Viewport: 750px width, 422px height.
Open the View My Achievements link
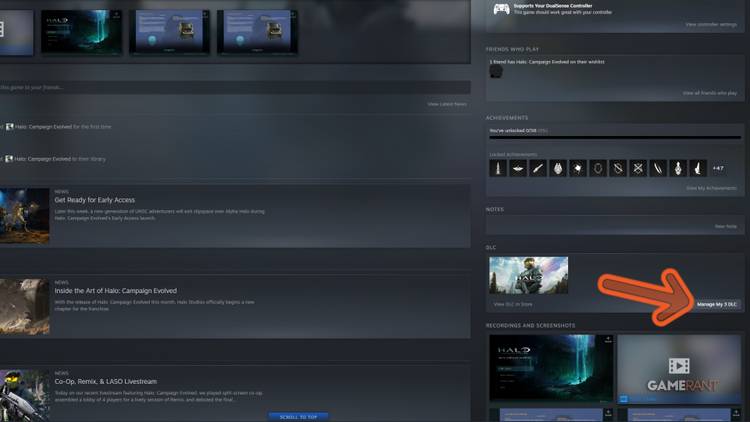(x=711, y=188)
